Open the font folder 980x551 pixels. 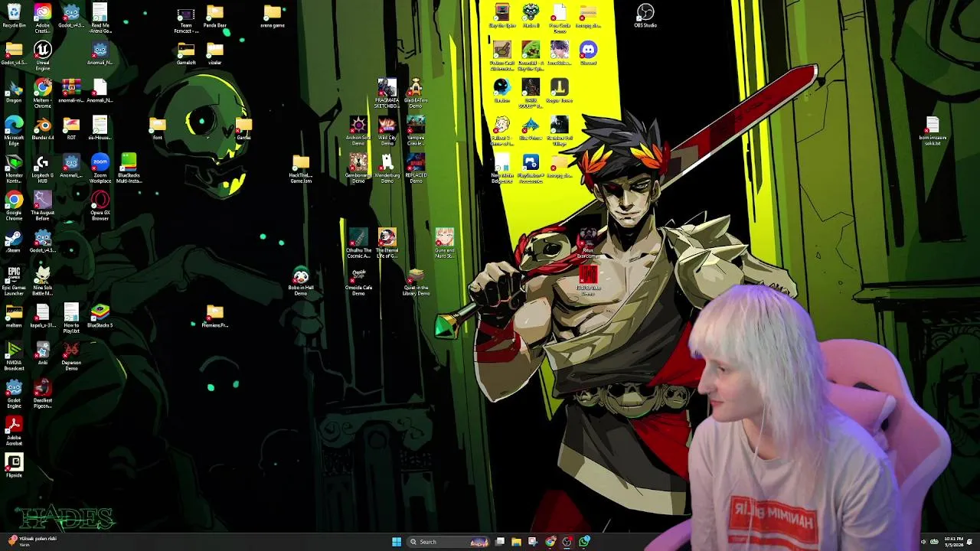point(158,129)
